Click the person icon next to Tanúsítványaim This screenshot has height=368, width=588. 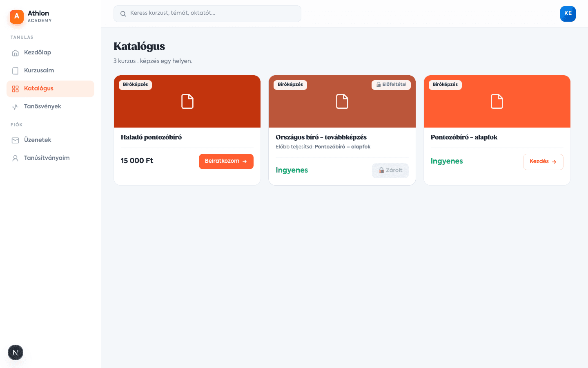coord(16,158)
